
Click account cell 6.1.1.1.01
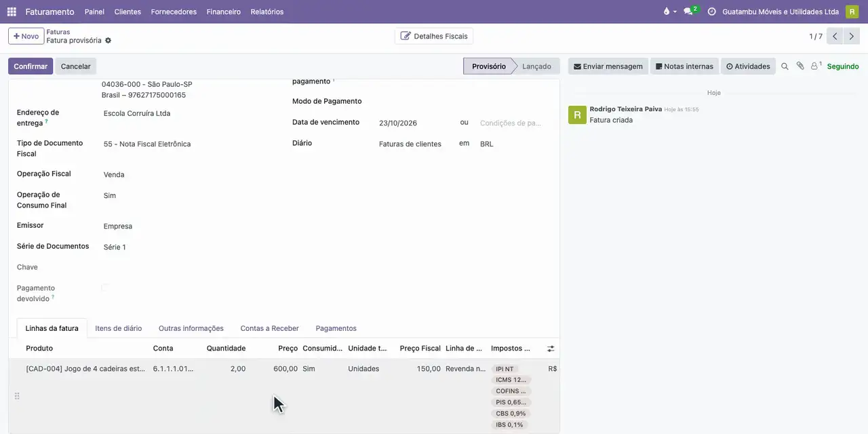[174, 369]
